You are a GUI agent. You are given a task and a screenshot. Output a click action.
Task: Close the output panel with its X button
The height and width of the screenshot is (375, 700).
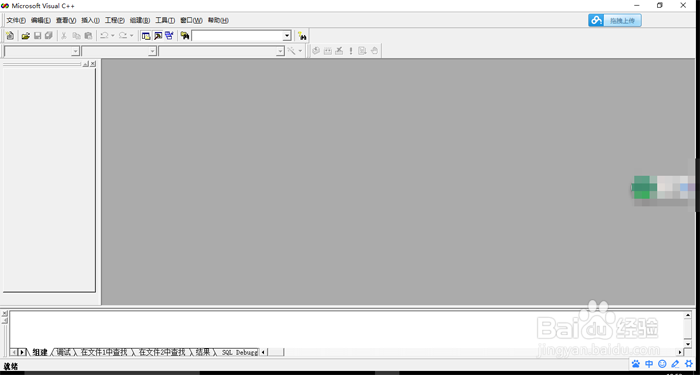point(4,313)
